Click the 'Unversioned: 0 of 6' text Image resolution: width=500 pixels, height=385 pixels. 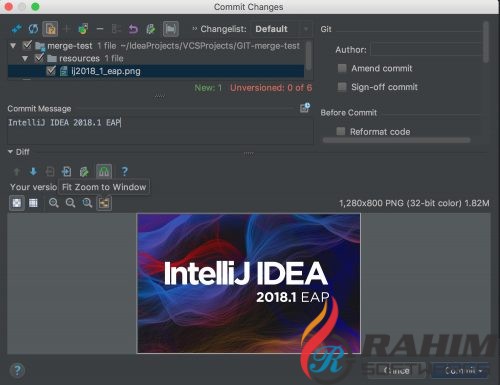(x=271, y=88)
